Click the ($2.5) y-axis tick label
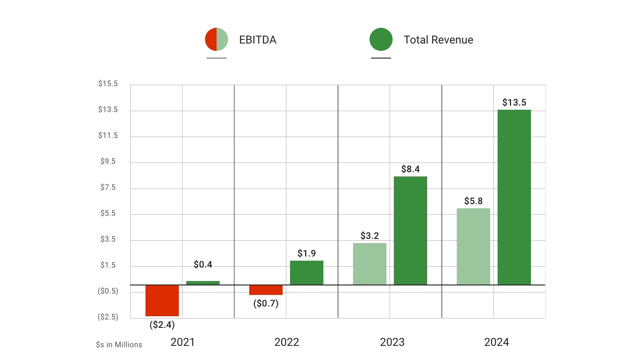Viewport: 644px width, 363px height. click(x=108, y=317)
